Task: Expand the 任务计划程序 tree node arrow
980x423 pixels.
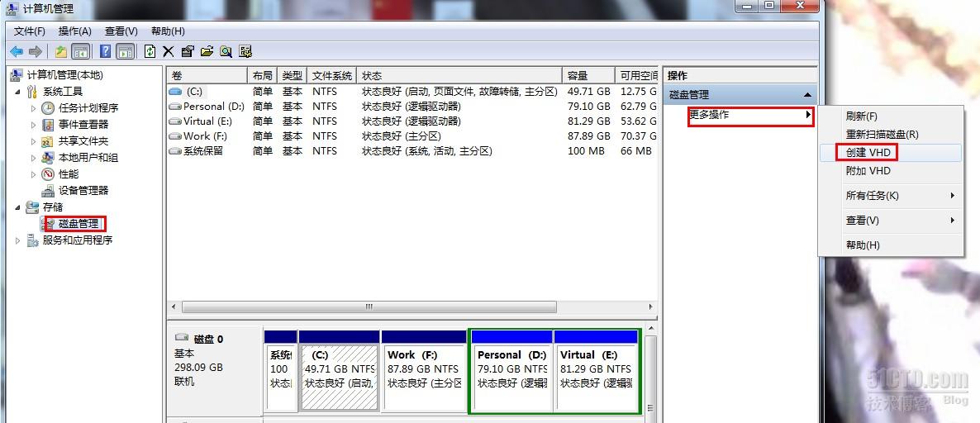Action: coord(33,108)
